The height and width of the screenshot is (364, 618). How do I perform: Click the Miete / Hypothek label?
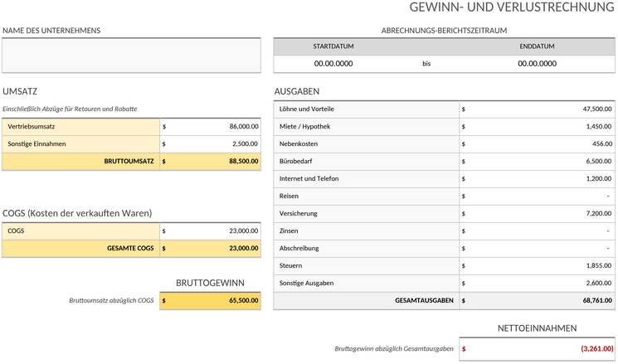click(x=304, y=127)
